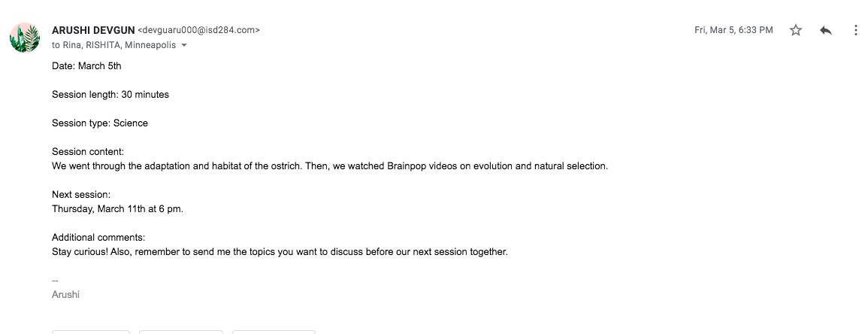Click the 'to Rina, RISHITA, Minneapolis' recipients line

tap(113, 45)
